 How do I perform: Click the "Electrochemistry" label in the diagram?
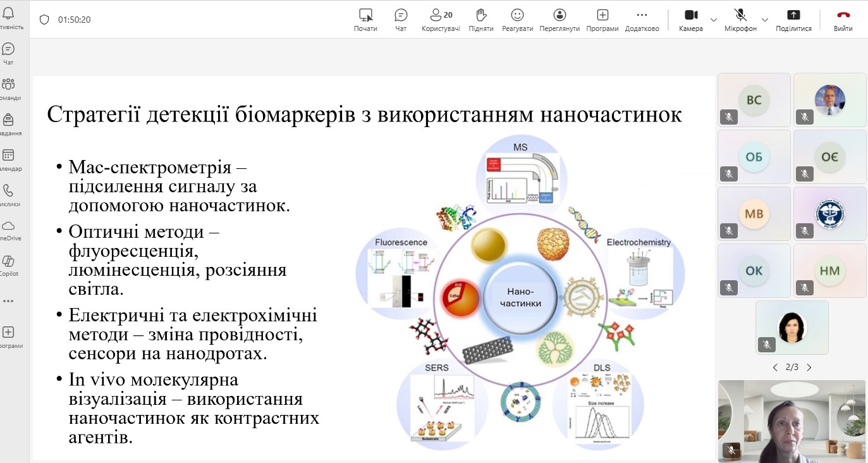pyautogui.click(x=639, y=242)
